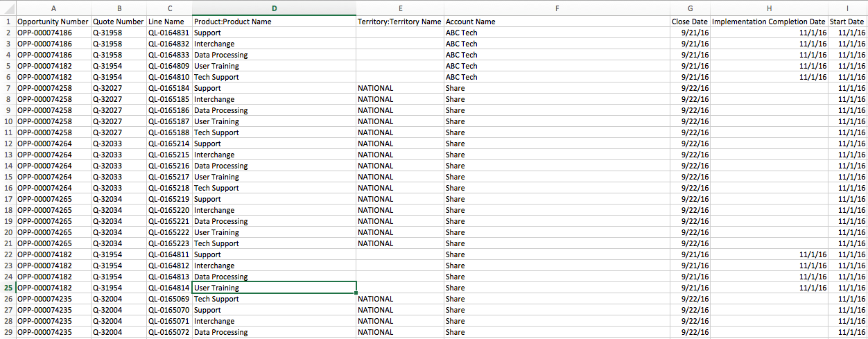The image size is (868, 339).
Task: Select the row 25 header
Action: tap(8, 288)
